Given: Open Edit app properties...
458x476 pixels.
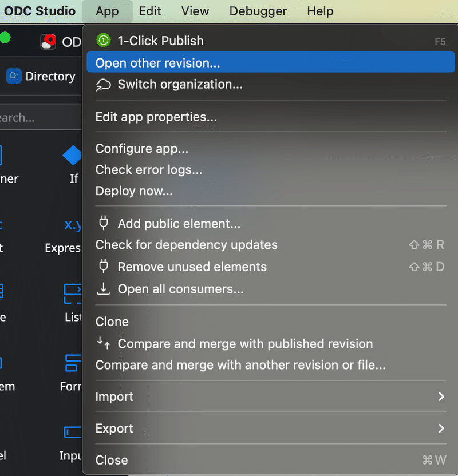Looking at the screenshot, I should [x=271, y=117].
